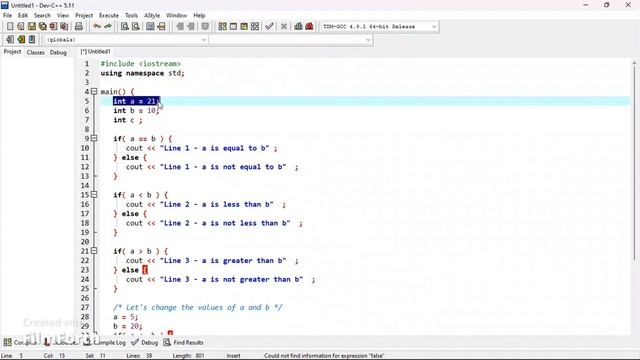Click "using namespace std;" on line 2

(x=142, y=73)
